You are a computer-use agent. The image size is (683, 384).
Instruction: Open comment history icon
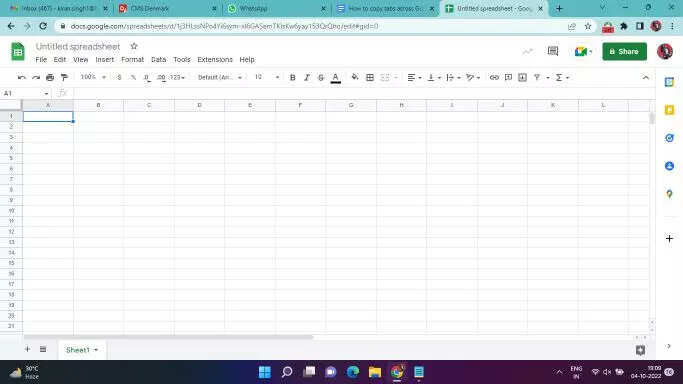pos(553,51)
